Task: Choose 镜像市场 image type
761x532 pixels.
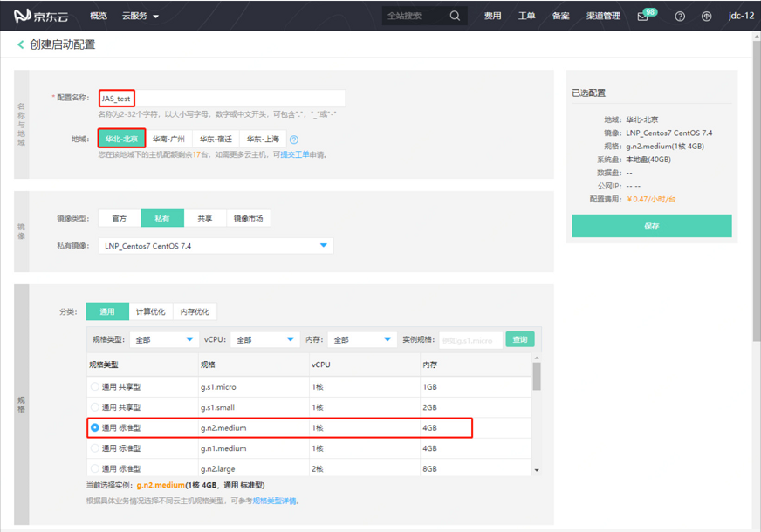Action: pos(248,218)
